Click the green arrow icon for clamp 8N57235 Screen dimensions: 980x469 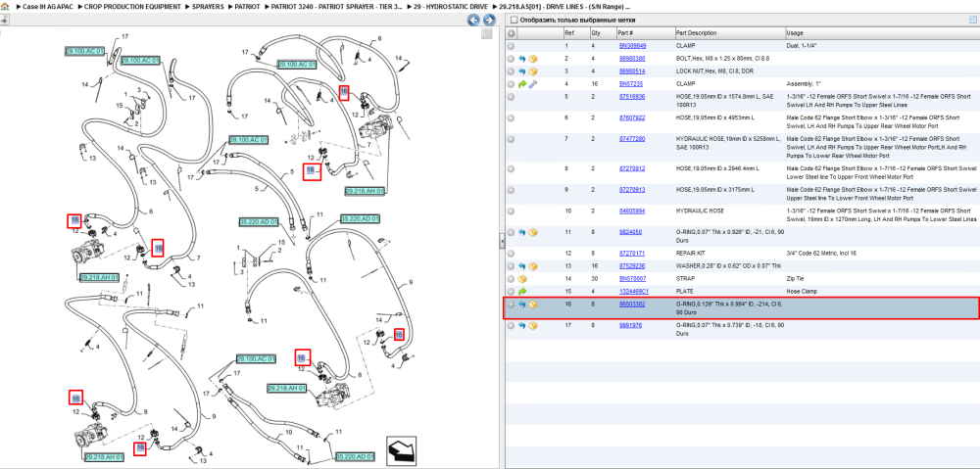point(522,83)
